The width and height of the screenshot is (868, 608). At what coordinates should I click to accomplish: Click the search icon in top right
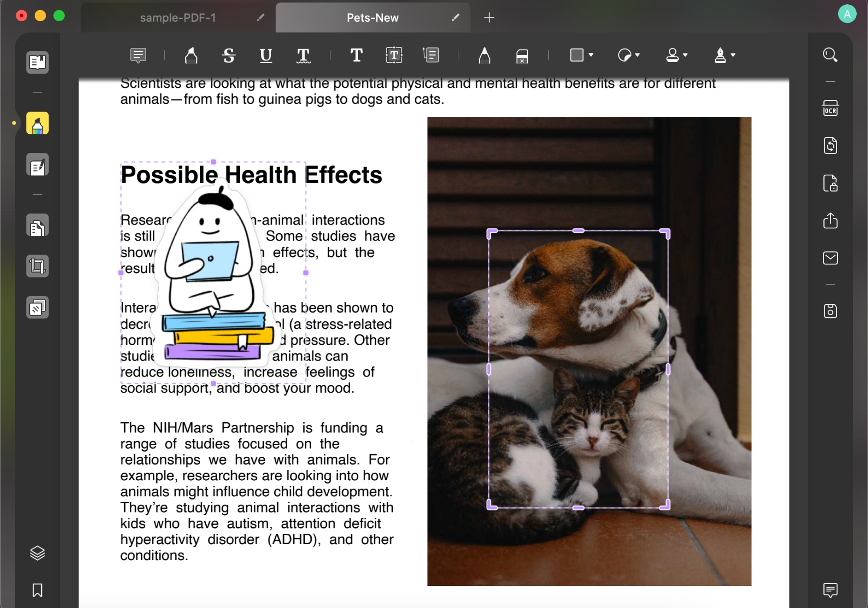tap(830, 56)
